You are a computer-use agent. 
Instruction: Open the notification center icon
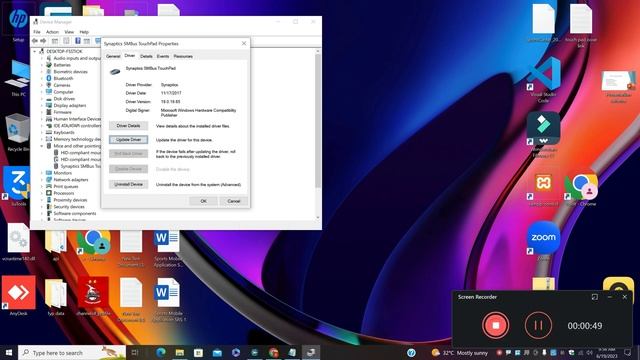pos(628,353)
